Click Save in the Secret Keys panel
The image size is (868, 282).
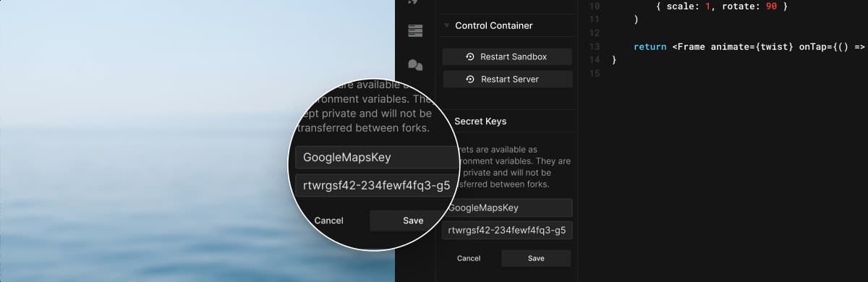click(x=536, y=258)
